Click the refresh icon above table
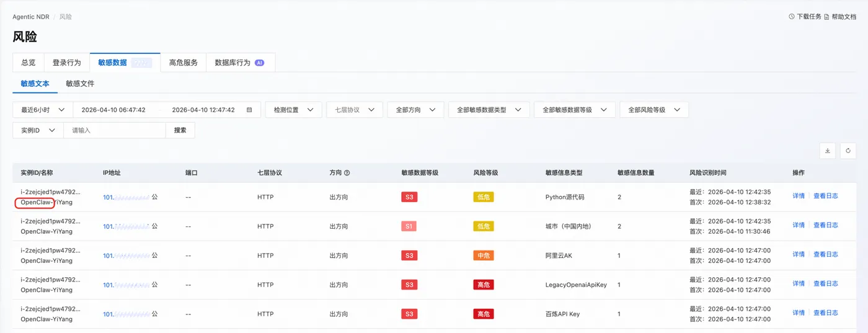 pyautogui.click(x=848, y=150)
